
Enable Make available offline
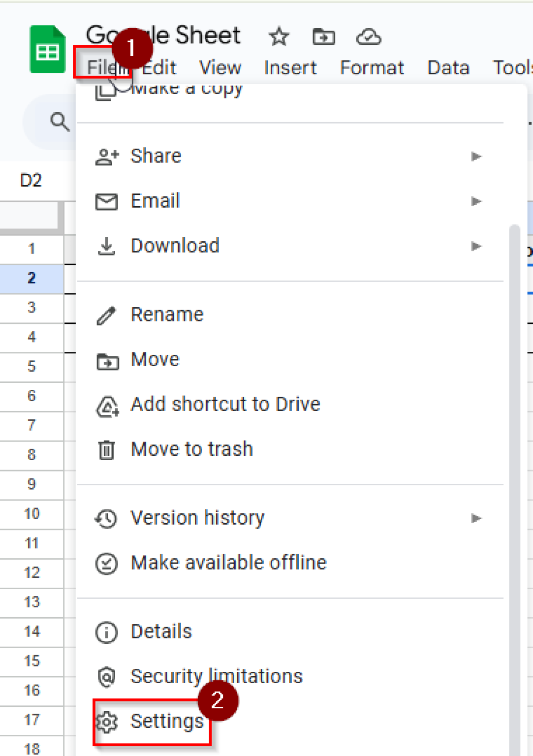click(228, 563)
